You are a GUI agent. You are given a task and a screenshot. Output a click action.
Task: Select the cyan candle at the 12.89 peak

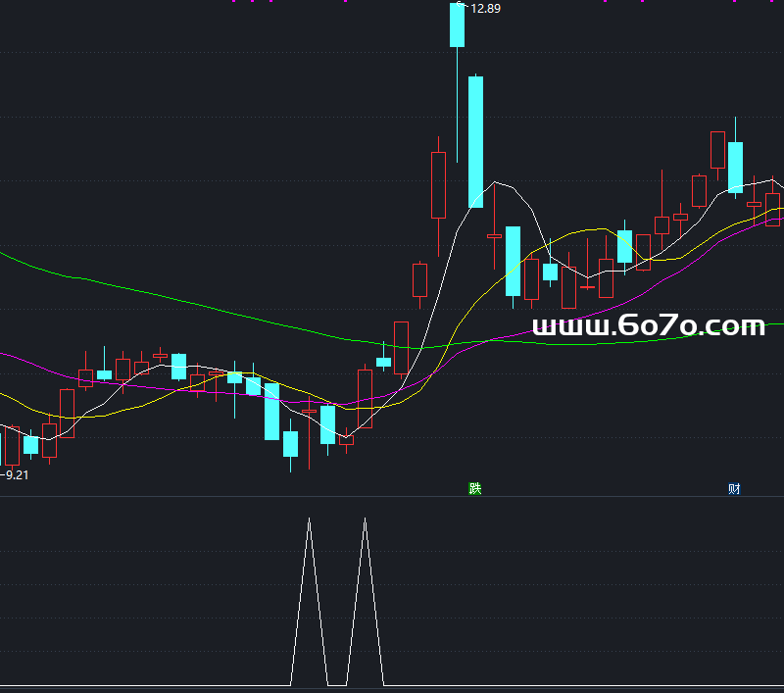(x=457, y=25)
